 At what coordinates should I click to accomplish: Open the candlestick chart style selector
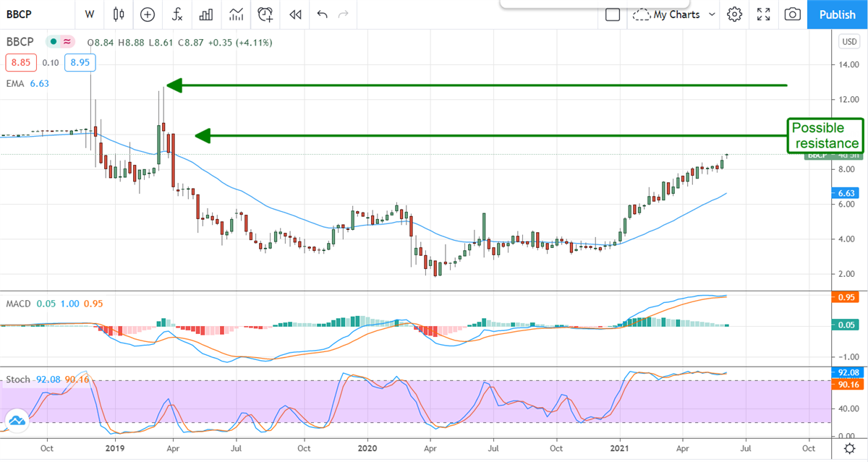[x=119, y=14]
